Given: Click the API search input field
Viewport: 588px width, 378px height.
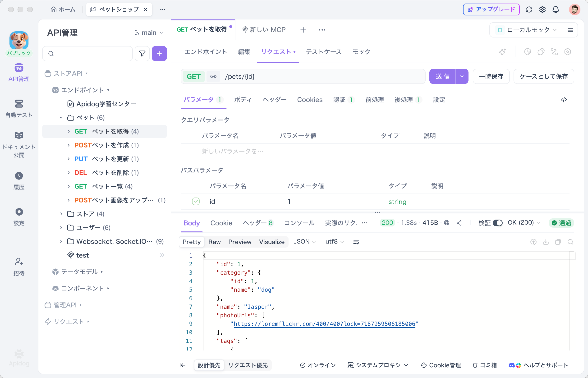Looking at the screenshot, I should (88, 54).
